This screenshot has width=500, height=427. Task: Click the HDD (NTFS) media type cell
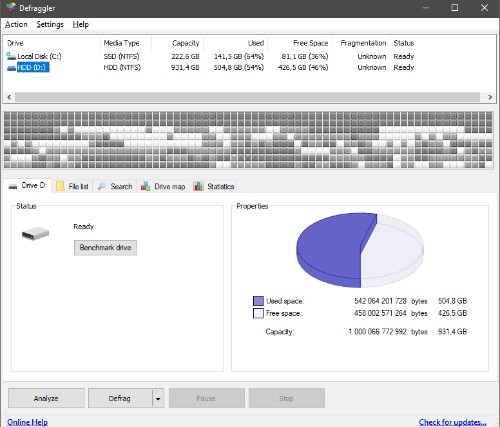122,68
